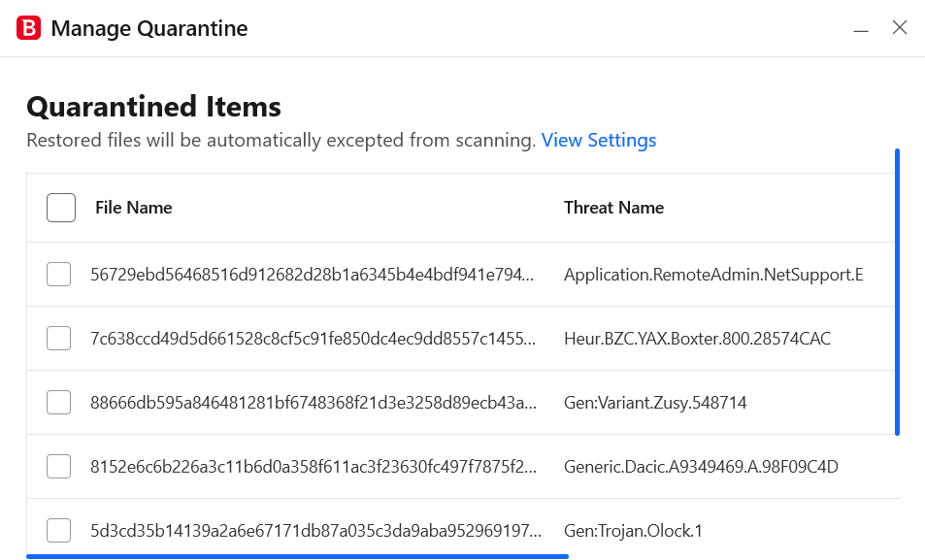Image resolution: width=925 pixels, height=560 pixels.
Task: Select the checkbox for file 8152e6c6b226a3c1...
Action: point(59,467)
